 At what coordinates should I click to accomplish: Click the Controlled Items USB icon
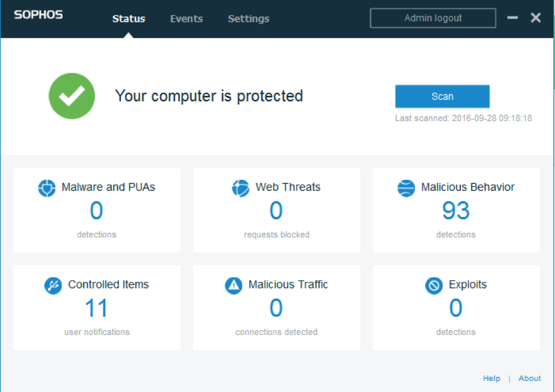point(53,286)
